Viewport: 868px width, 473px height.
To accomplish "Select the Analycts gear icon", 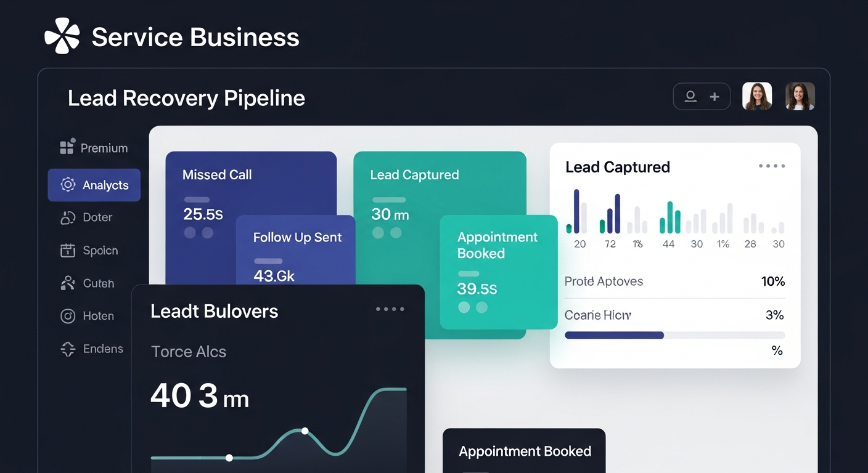I will pyautogui.click(x=68, y=185).
